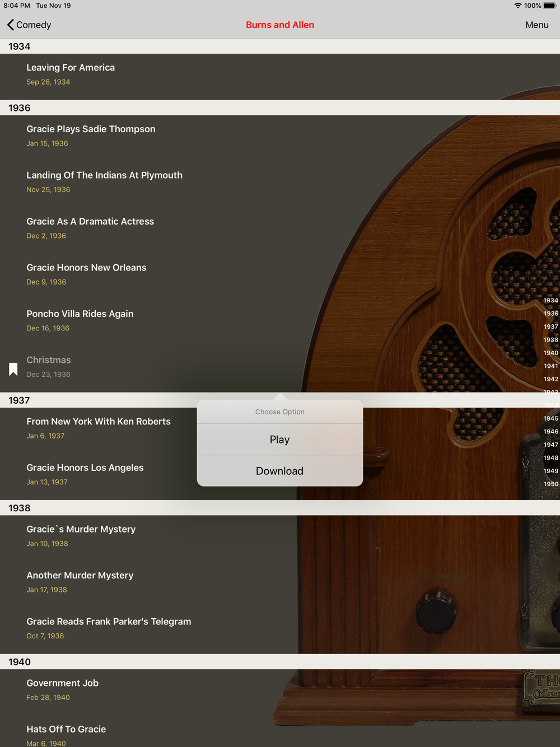Tap the bookmark icon beside Christmas

[x=13, y=369]
